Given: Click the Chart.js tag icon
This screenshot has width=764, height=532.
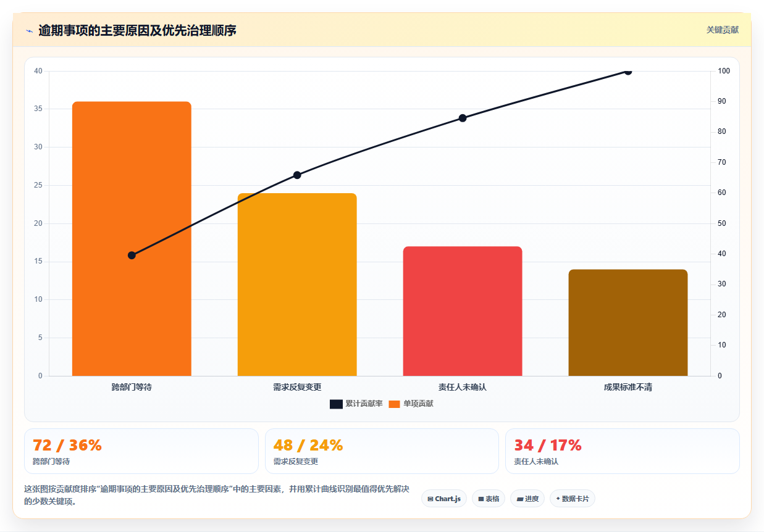Looking at the screenshot, I should point(430,499).
